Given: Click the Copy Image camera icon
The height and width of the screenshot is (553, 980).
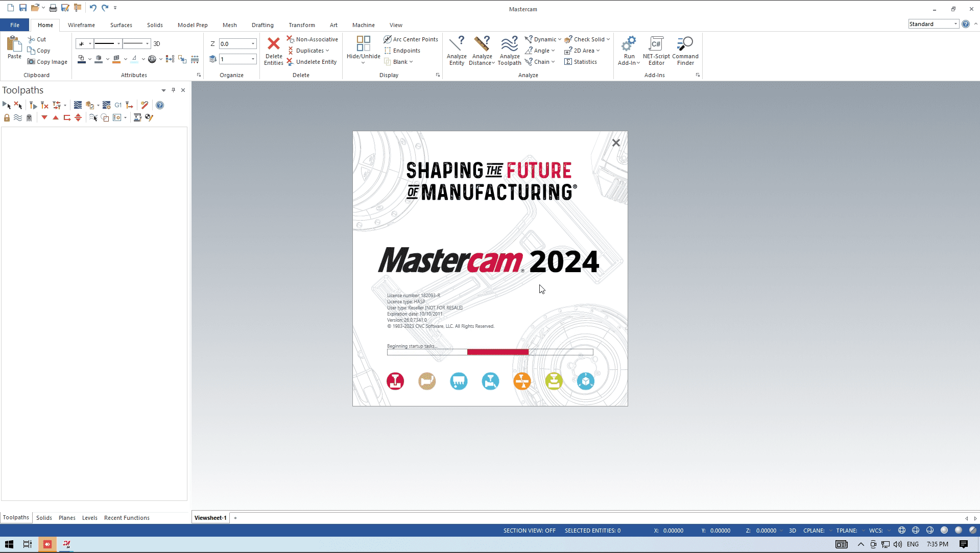Looking at the screenshot, I should tap(31, 62).
